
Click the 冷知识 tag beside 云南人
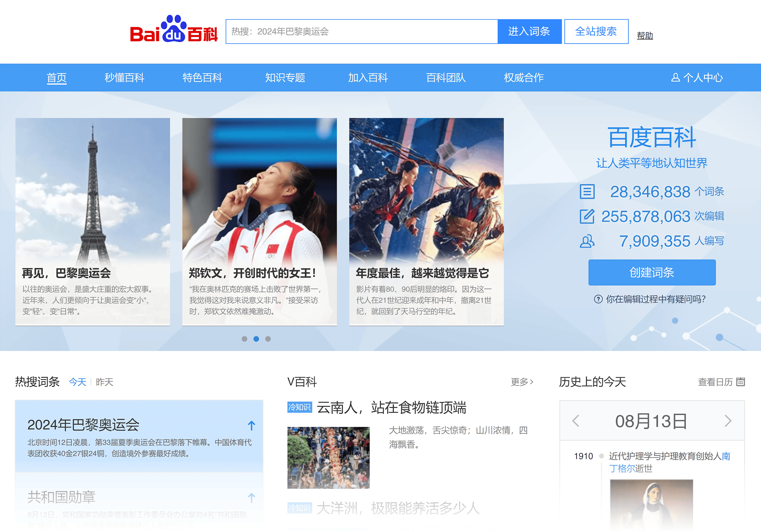click(299, 407)
